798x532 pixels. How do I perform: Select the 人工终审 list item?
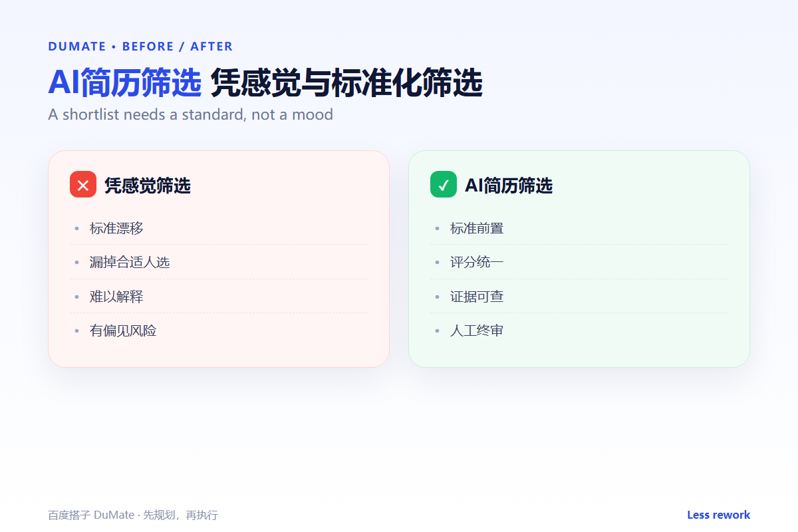pyautogui.click(x=579, y=331)
